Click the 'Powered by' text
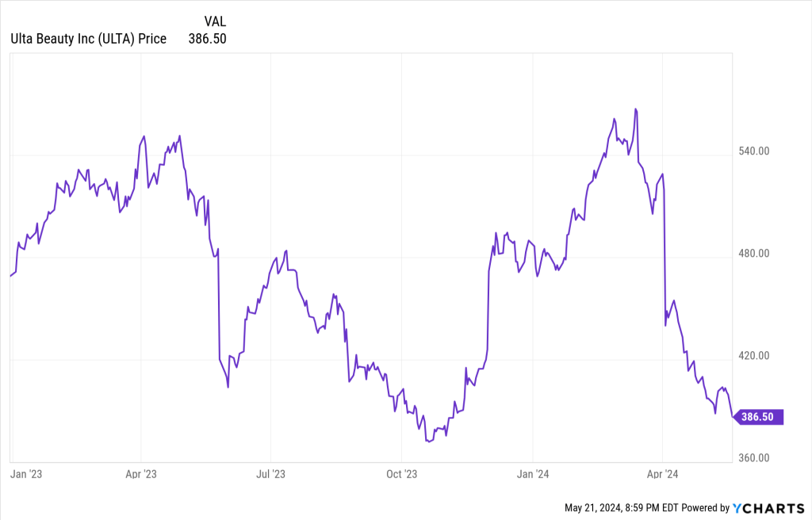 [705, 507]
